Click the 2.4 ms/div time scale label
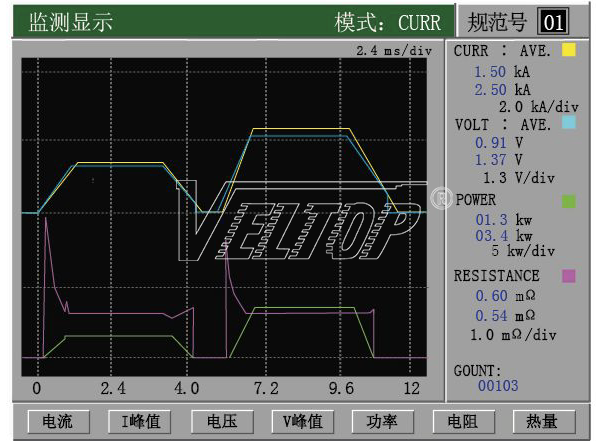The width and height of the screenshot is (596, 441). pyautogui.click(x=394, y=51)
